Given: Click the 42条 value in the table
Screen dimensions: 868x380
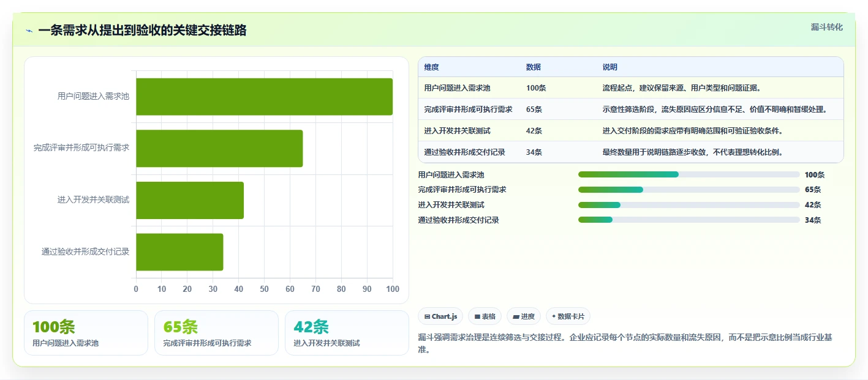Looking at the screenshot, I should [x=534, y=131].
